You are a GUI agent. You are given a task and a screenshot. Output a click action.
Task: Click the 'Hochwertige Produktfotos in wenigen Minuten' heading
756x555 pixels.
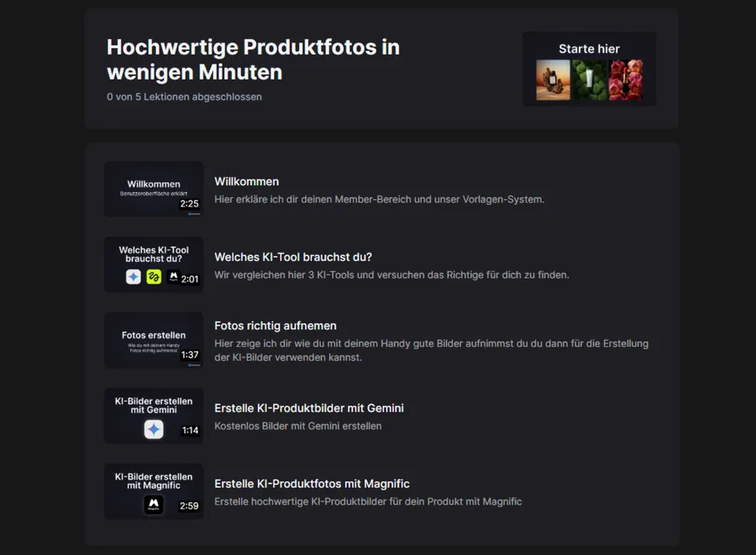[x=253, y=60]
